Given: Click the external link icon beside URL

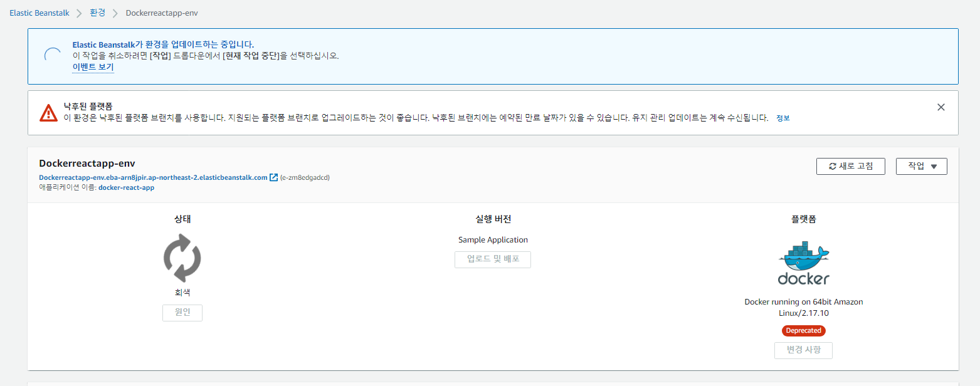Looking at the screenshot, I should 273,177.
